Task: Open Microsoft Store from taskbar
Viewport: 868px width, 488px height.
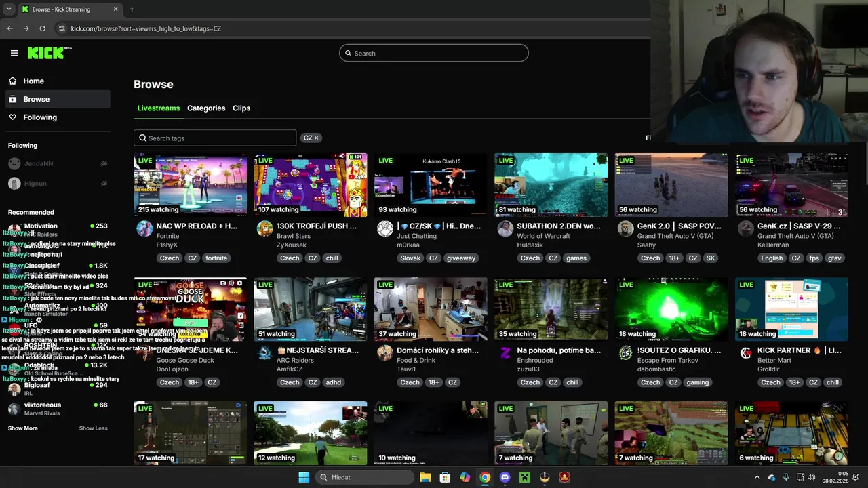Action: (x=445, y=477)
